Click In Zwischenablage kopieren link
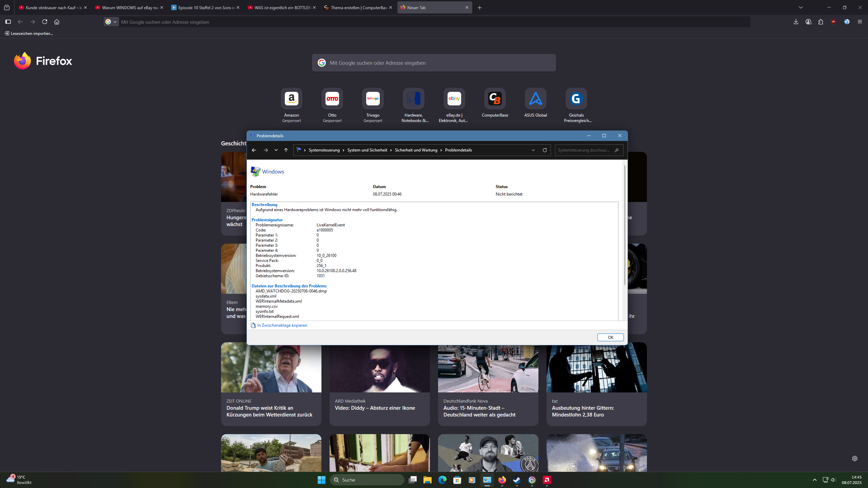The width and height of the screenshot is (868, 488). (x=282, y=325)
